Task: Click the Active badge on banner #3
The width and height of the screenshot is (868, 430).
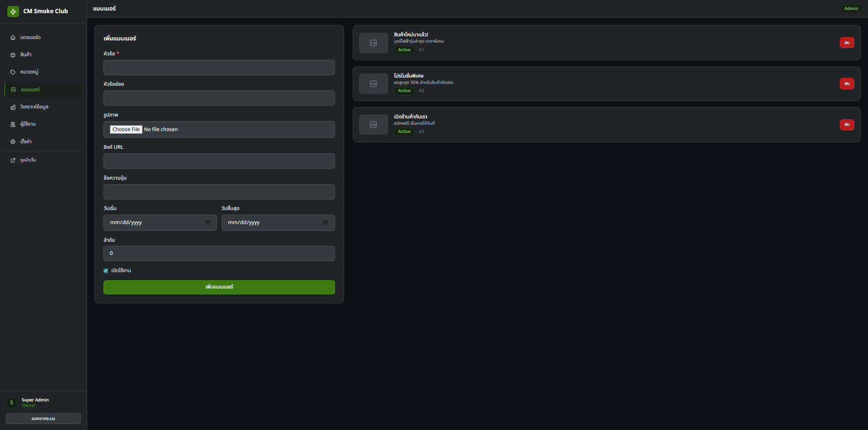Action: tap(404, 132)
